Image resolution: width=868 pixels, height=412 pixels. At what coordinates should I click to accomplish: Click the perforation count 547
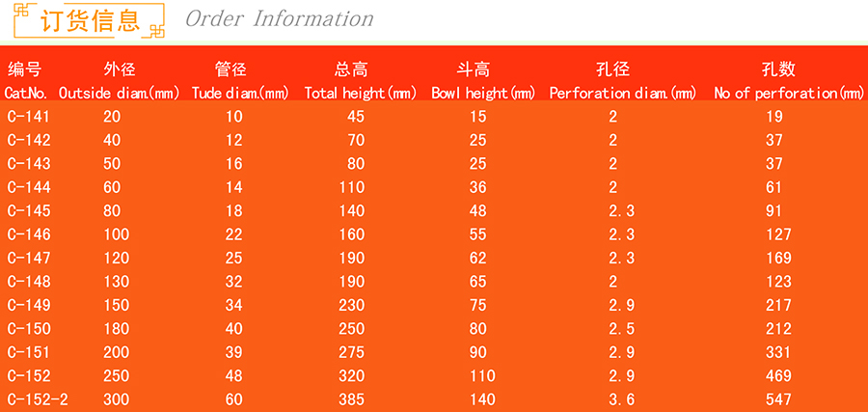[x=777, y=399]
